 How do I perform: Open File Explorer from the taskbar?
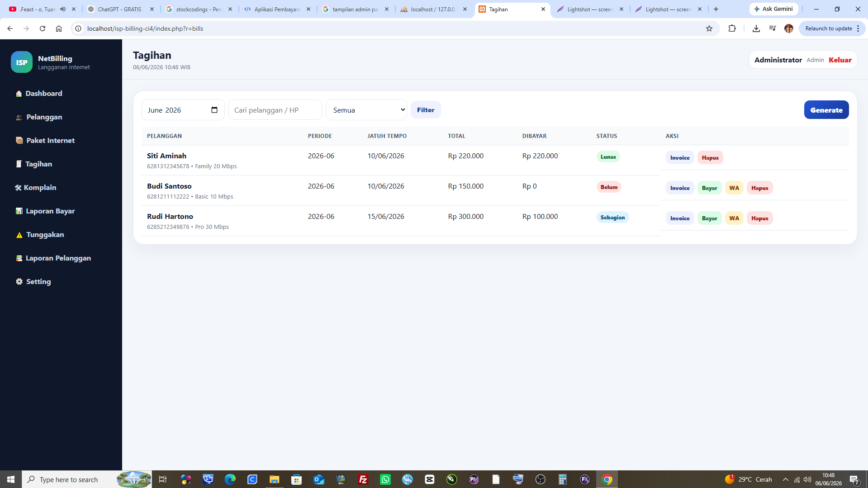[x=275, y=479]
